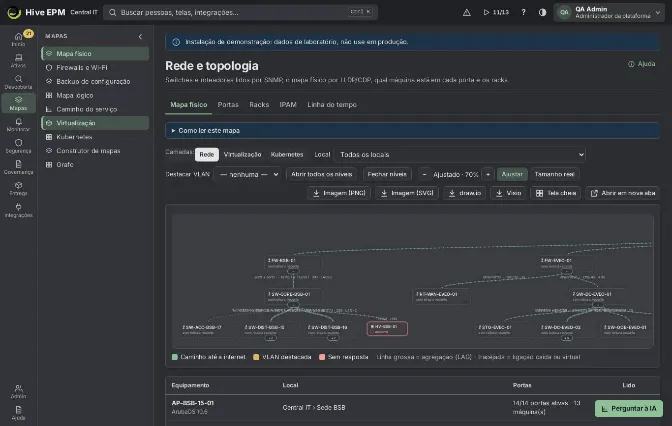
Task: Click the Tamanho real button
Action: (554, 174)
